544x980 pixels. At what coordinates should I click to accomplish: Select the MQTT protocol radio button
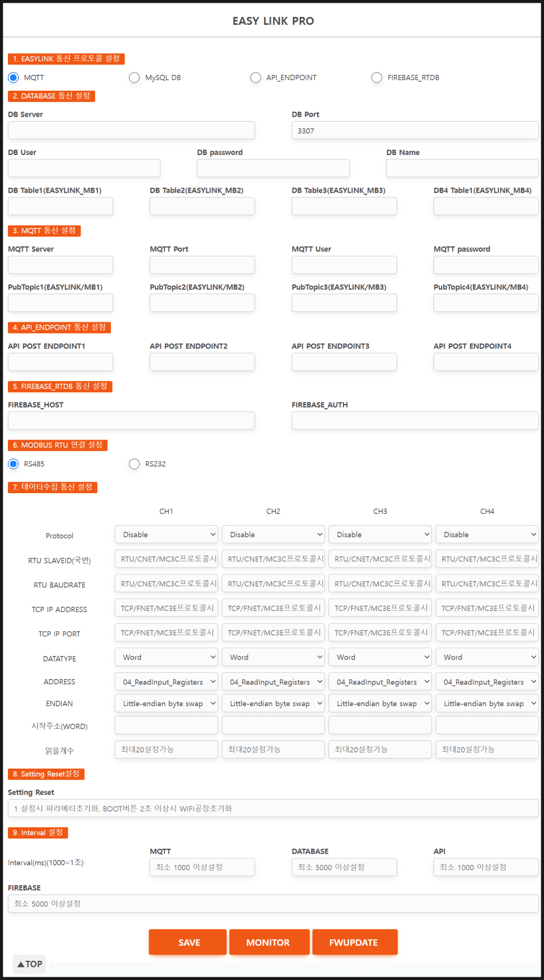pos(14,77)
